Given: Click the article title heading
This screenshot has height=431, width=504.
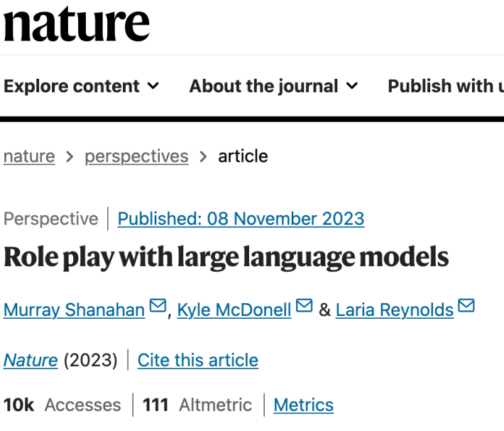Looking at the screenshot, I should [x=226, y=258].
